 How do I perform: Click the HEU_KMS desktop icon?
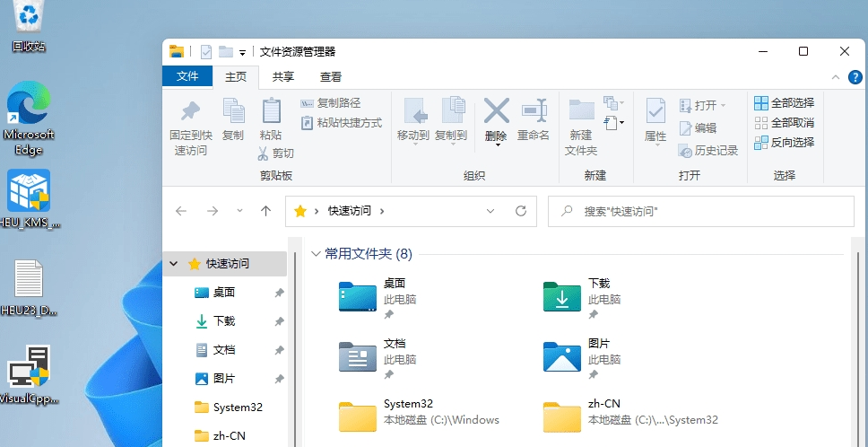[x=29, y=198]
